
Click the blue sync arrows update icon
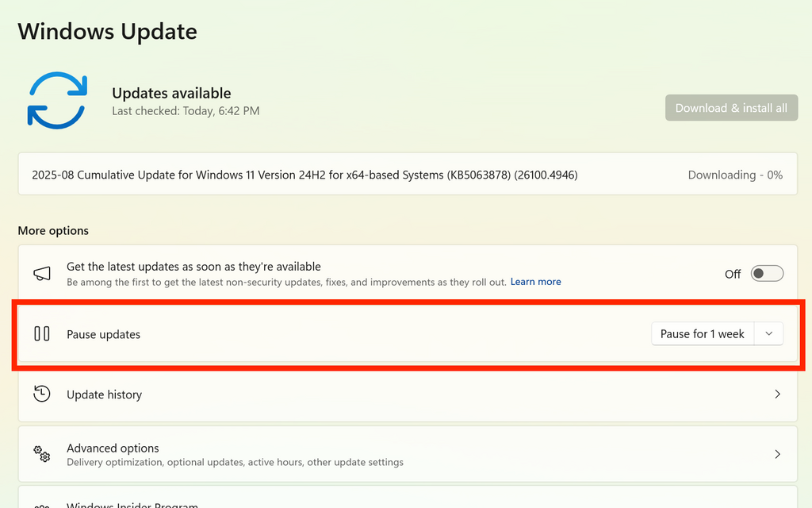click(57, 101)
